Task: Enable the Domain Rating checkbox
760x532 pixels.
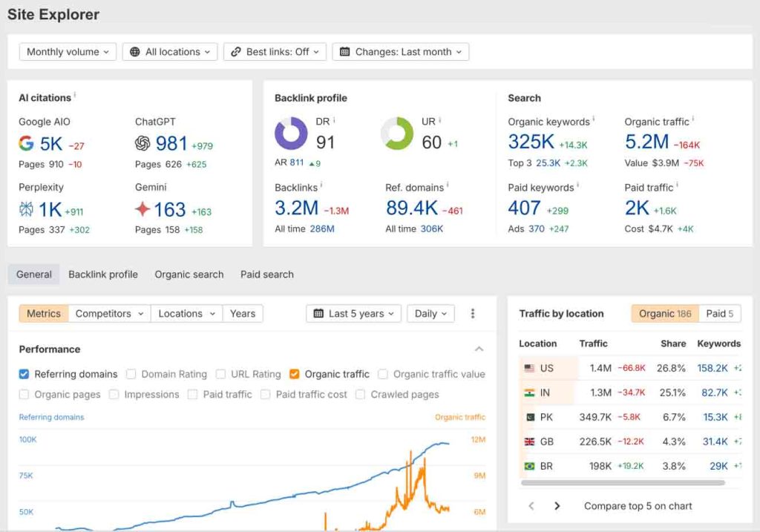Action: [131, 374]
